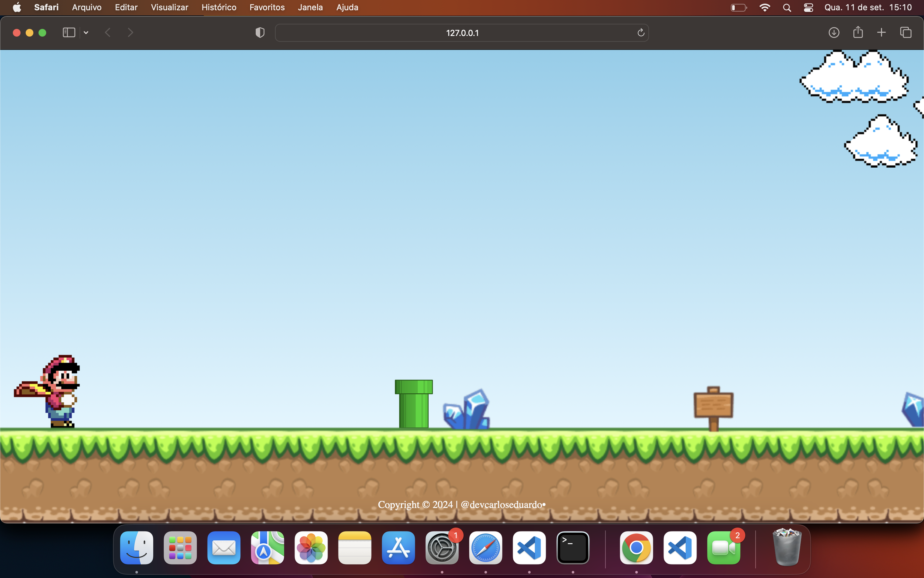Open the Janela menu
The image size is (924, 578).
pos(310,7)
